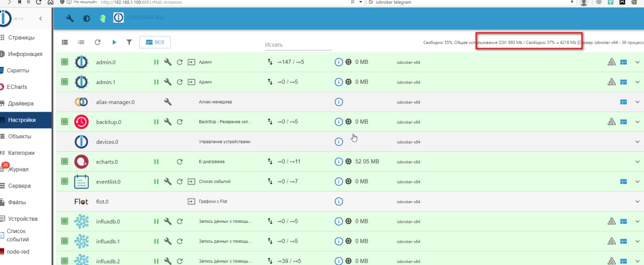Screen dimensions: 644x265
Task: Open Файлы in the sidebar
Action: pos(26,202)
